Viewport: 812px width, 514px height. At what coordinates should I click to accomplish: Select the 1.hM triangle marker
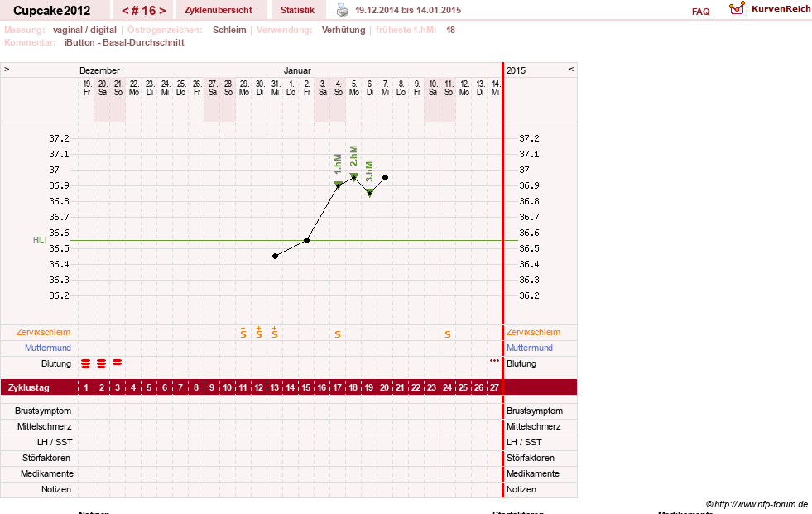(339, 185)
